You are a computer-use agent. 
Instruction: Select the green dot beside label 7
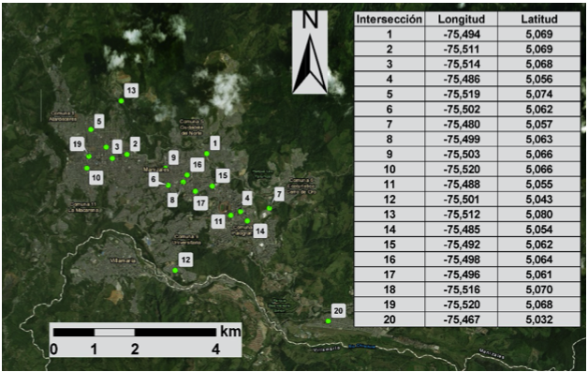coord(270,208)
